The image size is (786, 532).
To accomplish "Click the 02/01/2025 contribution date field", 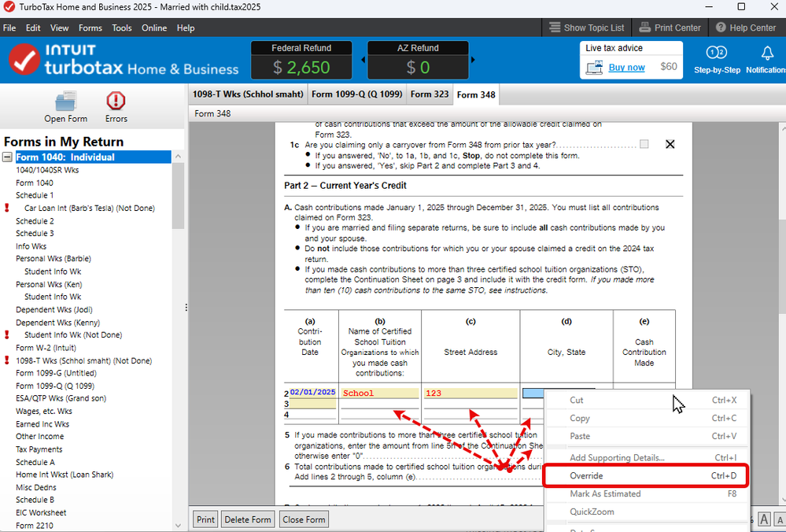I will [312, 392].
